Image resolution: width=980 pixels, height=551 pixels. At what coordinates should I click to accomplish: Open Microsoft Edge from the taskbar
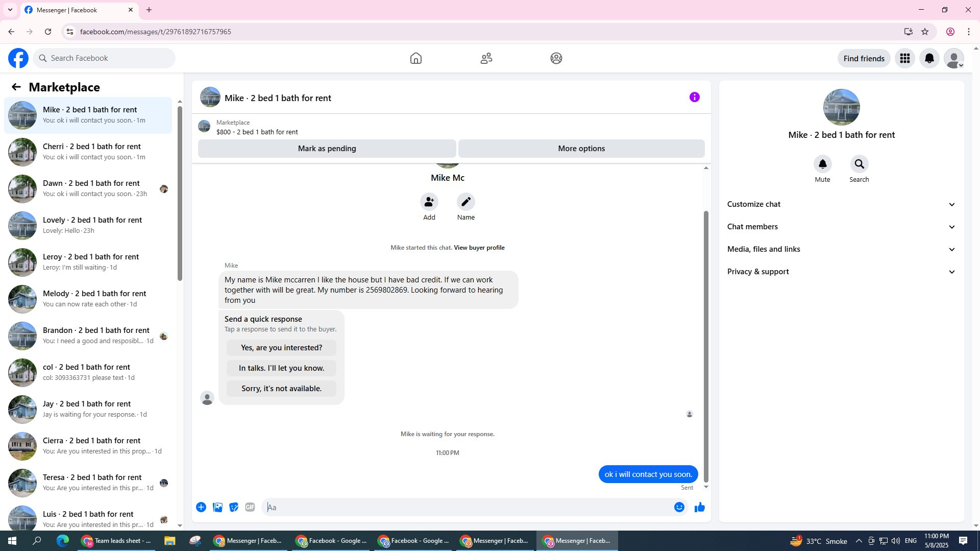click(x=62, y=541)
